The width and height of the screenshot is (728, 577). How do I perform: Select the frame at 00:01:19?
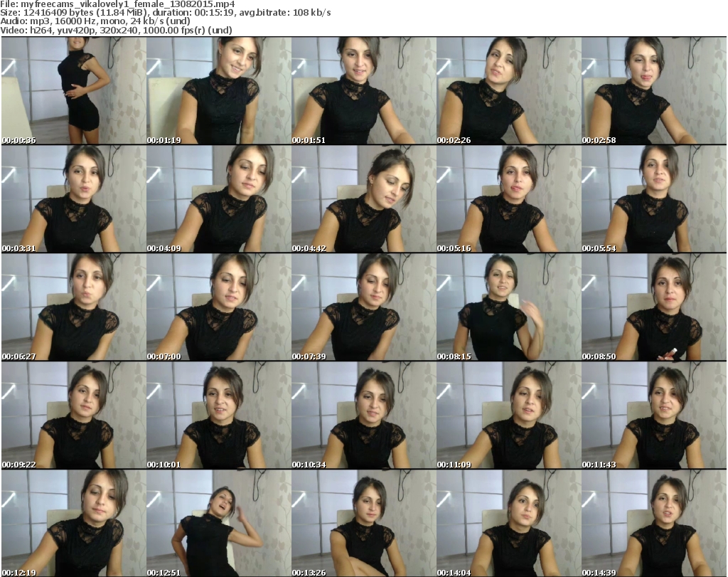pos(219,90)
